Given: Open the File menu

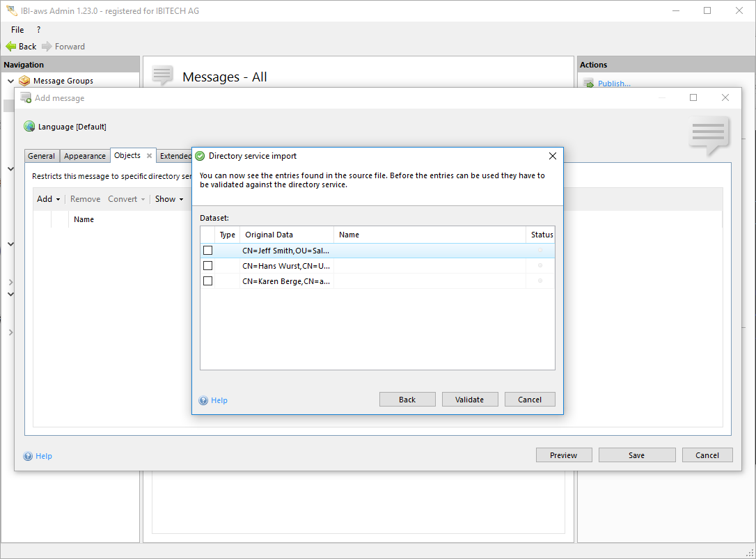Looking at the screenshot, I should (17, 30).
